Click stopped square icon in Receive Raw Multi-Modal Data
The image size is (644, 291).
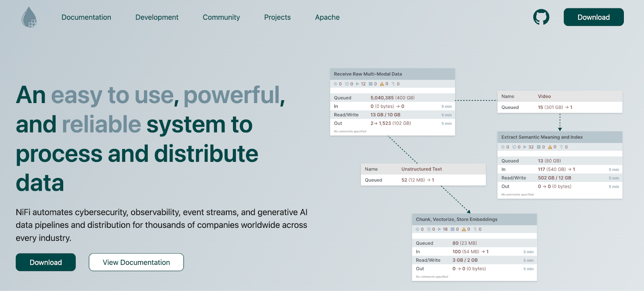coord(371,84)
